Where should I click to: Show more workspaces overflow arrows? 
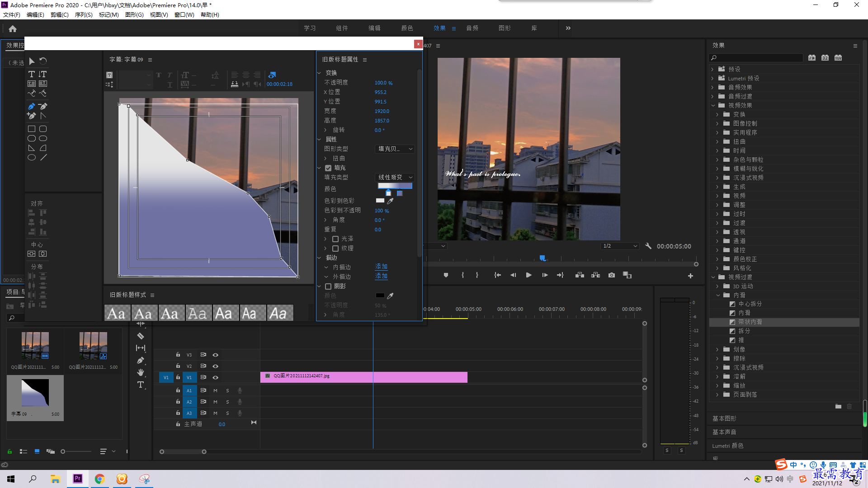[568, 28]
